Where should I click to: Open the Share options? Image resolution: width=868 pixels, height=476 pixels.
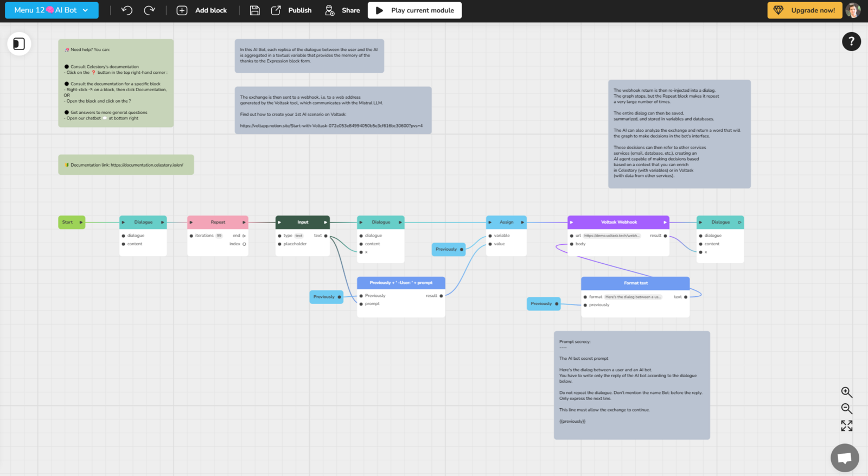(342, 10)
